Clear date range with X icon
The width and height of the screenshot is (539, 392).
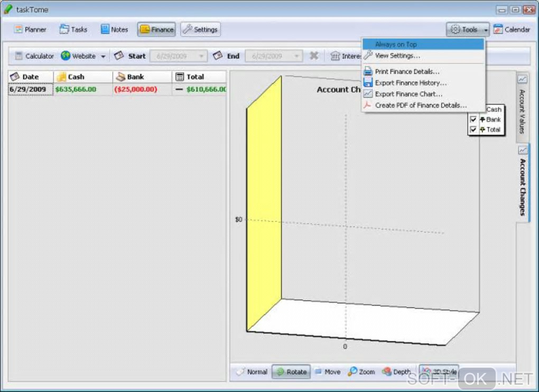pyautogui.click(x=313, y=55)
